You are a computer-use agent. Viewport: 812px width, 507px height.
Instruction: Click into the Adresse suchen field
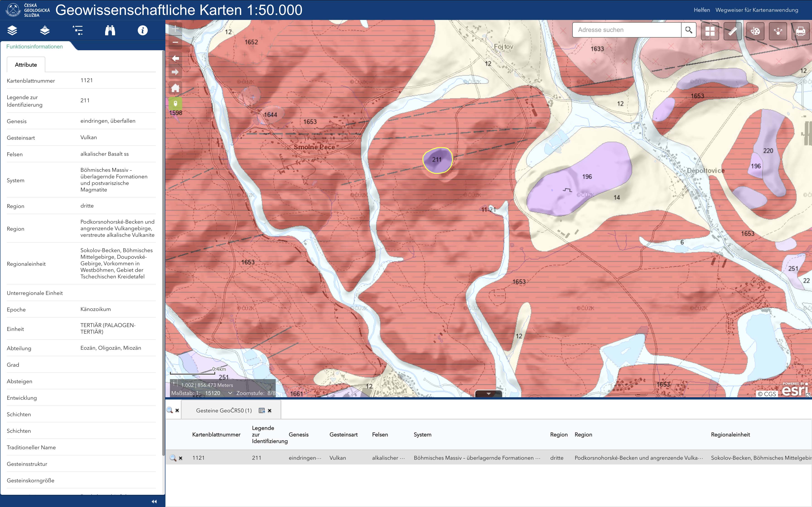click(626, 30)
